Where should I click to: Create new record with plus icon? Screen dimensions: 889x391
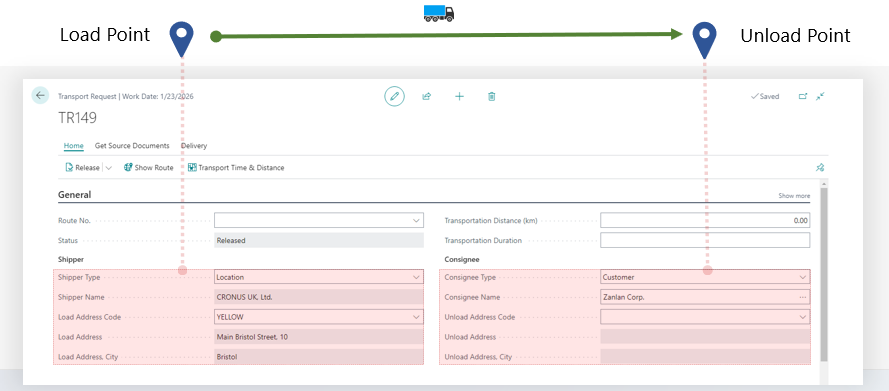(x=459, y=96)
